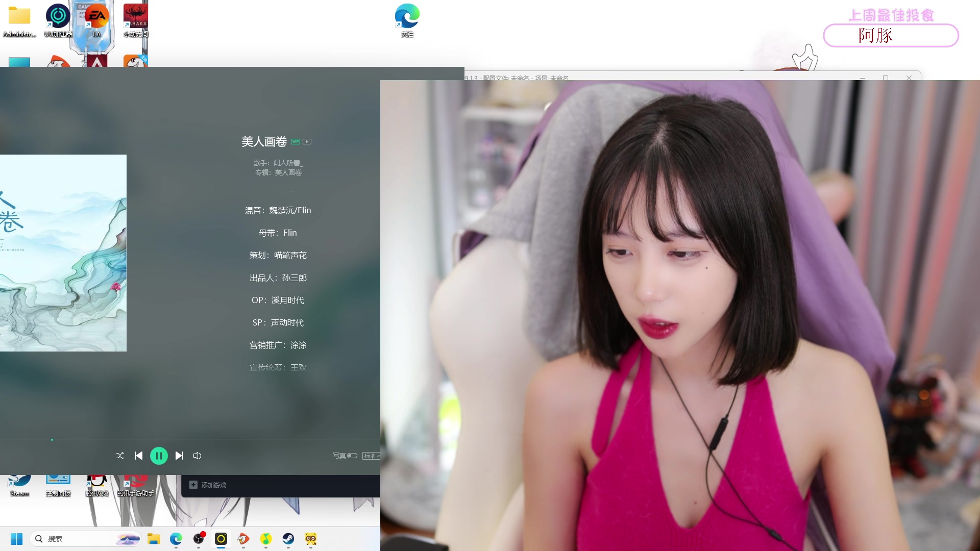Open File Explorer from the taskbar
This screenshot has width=980, height=551.
[154, 539]
